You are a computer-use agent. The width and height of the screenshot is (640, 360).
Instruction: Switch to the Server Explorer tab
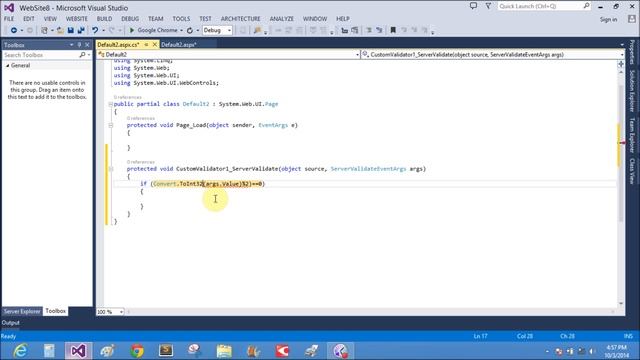pyautogui.click(x=22, y=311)
